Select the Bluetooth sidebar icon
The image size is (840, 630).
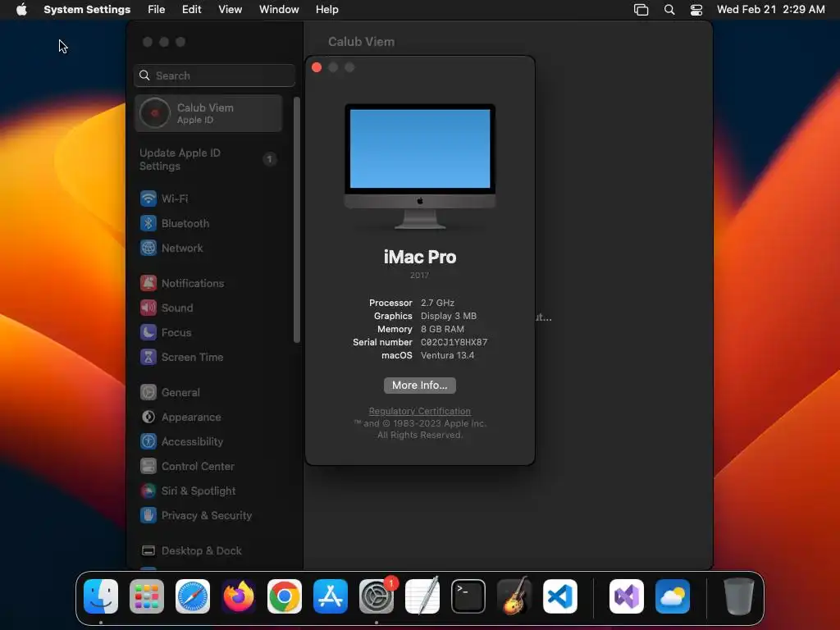click(148, 223)
